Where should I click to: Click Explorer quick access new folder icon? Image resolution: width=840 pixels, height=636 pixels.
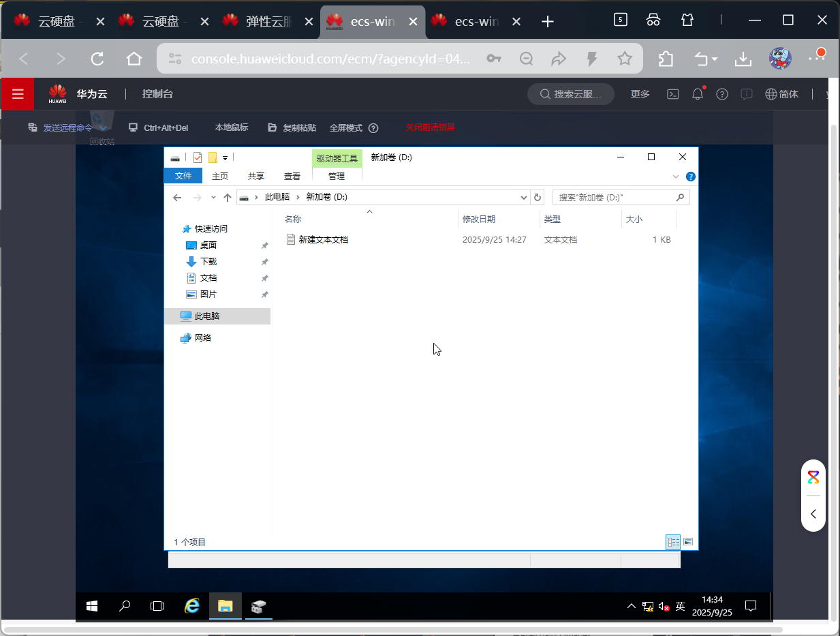pyautogui.click(x=213, y=157)
